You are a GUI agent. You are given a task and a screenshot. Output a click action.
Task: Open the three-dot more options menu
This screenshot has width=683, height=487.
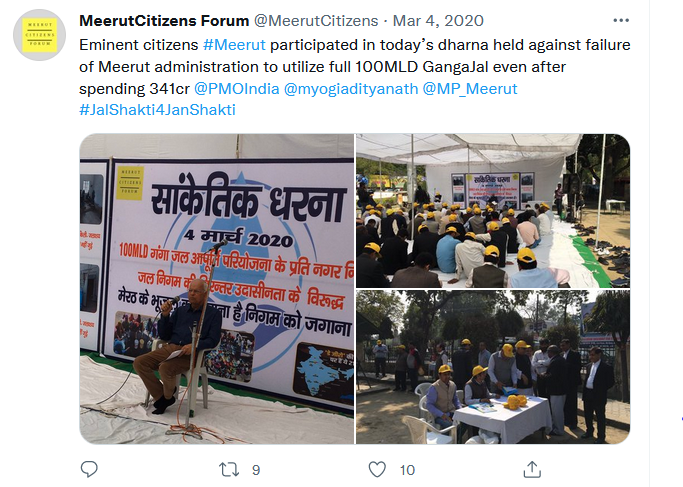[x=621, y=20]
